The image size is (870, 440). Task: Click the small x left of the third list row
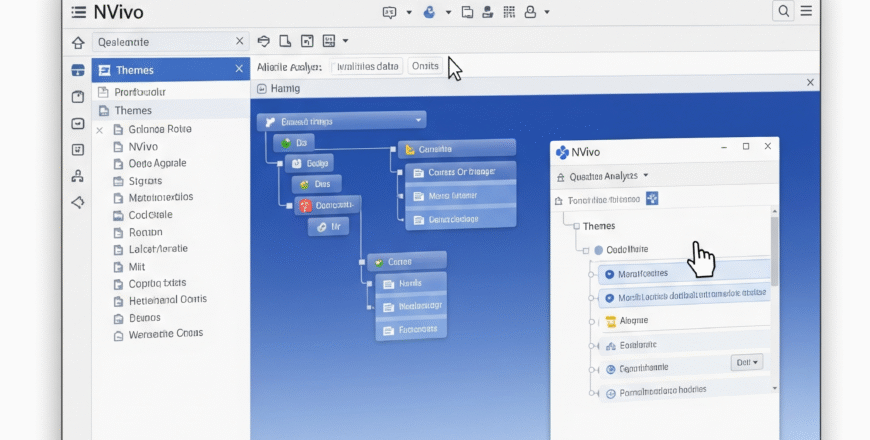pyautogui.click(x=99, y=130)
